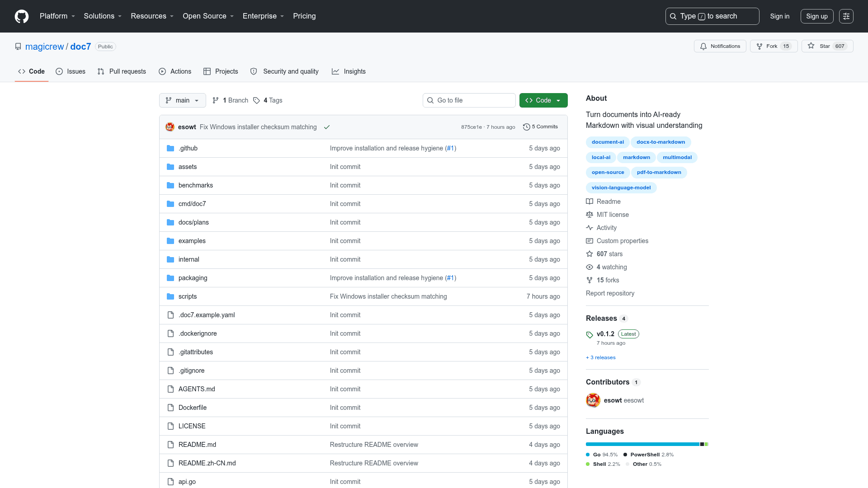Viewport: 868px width, 488px height.
Task: Open the + 3 releases link
Action: (x=601, y=357)
